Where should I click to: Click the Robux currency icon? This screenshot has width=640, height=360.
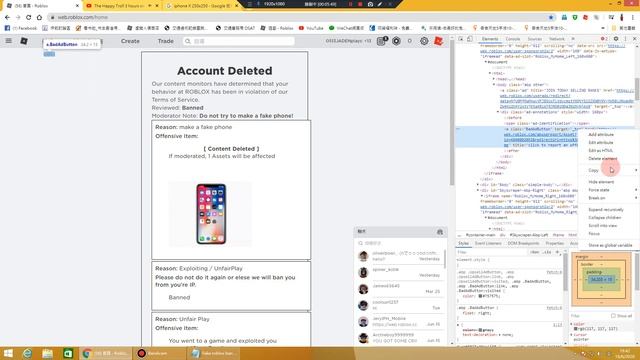point(396,41)
